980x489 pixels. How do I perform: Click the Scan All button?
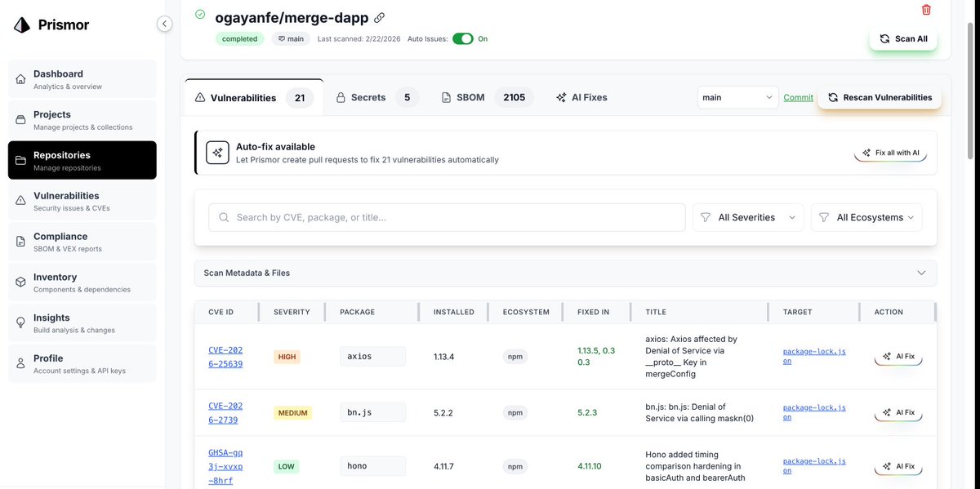tap(903, 38)
